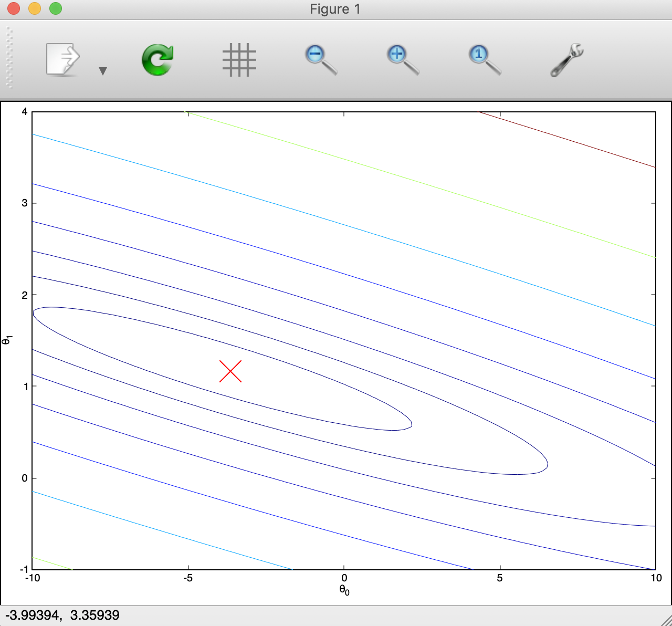Click the θ0 horizontal axis label
Viewport: 672px width, 626px height.
coord(344,590)
